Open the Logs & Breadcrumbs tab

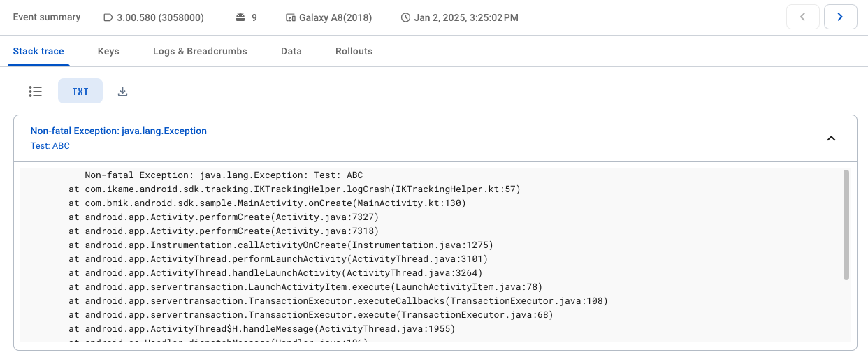pos(200,51)
